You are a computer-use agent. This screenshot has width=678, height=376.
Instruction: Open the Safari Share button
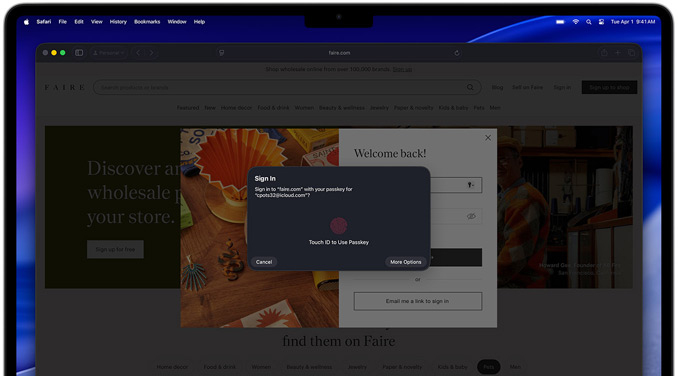[604, 53]
